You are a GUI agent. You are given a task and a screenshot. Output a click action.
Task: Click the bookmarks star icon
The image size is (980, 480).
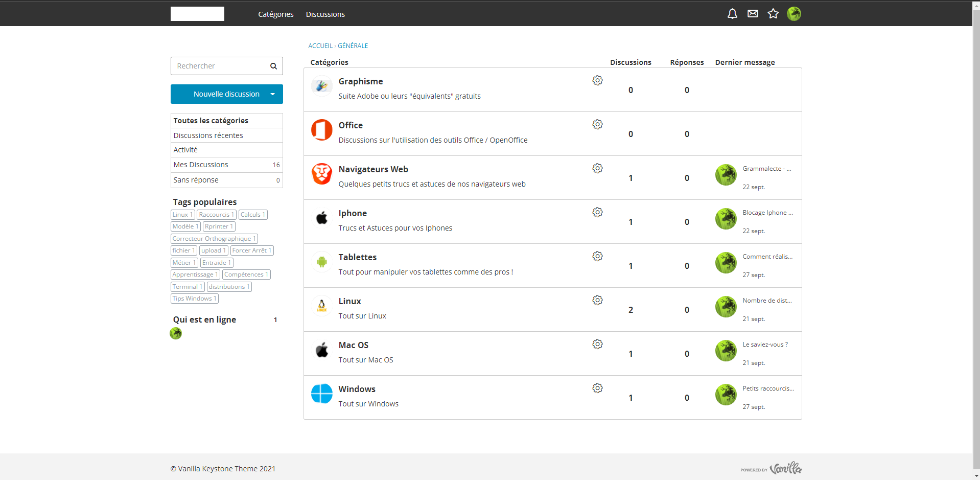click(x=773, y=14)
